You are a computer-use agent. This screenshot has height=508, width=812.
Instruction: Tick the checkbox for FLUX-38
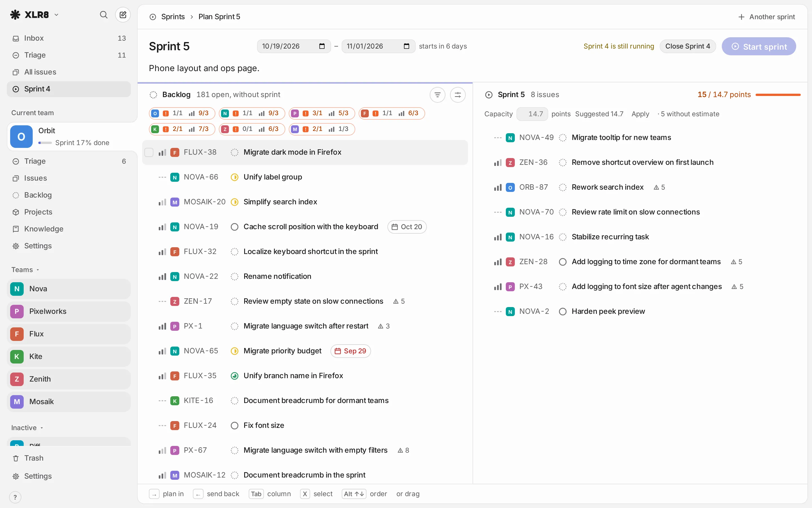149,152
